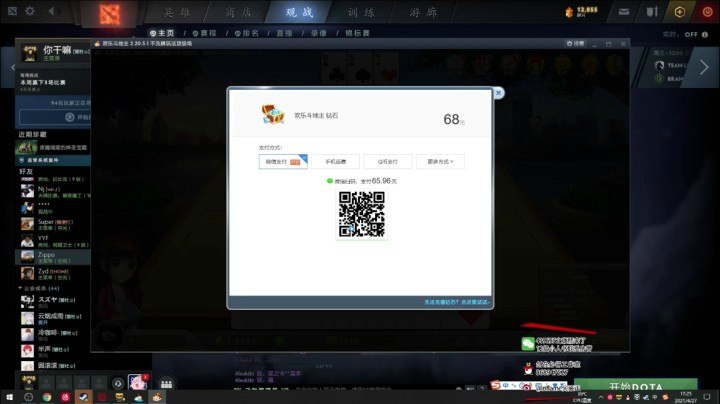720x404 pixels.
Task: Open the Windows Start menu
Action: 9,397
